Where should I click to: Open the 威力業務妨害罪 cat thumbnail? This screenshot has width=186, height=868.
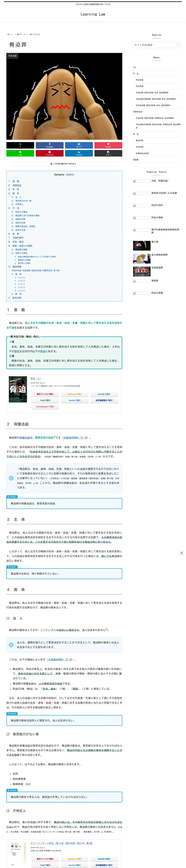142,258
